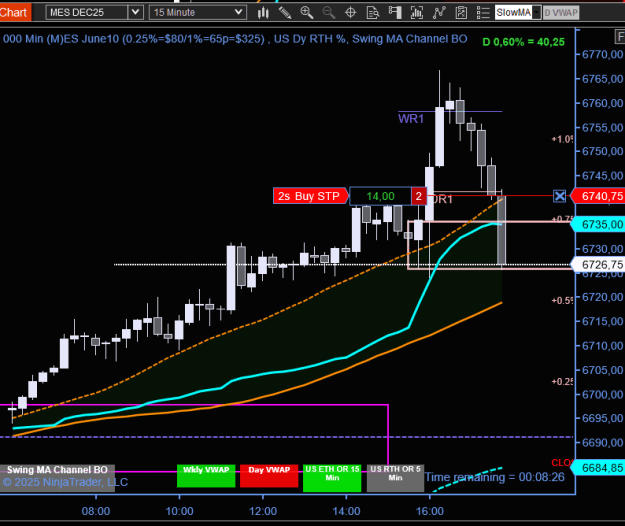Click the © 2025 NinjaTrader, LLC text
The width and height of the screenshot is (625, 526).
click(x=65, y=482)
